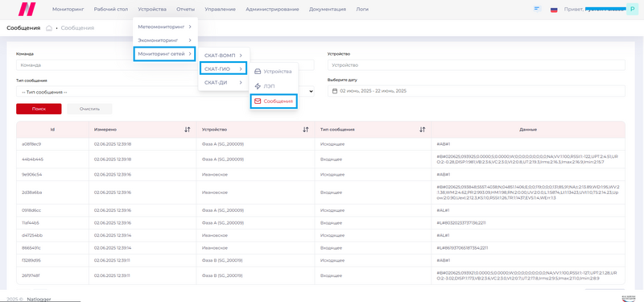Click the calendar icon in date field
This screenshot has height=302, width=644.
[335, 91]
